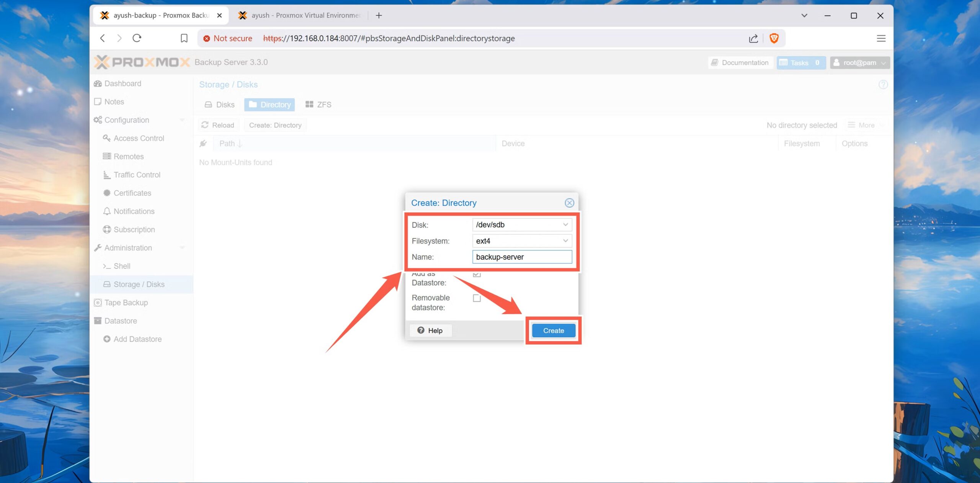The width and height of the screenshot is (980, 483).
Task: Select the Notes section
Action: (x=114, y=102)
